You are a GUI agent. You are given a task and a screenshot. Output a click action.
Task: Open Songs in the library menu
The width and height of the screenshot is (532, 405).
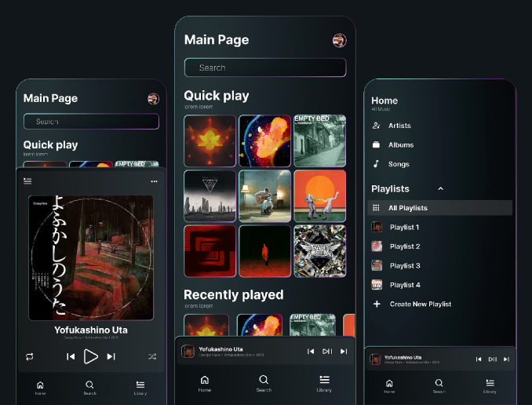point(391,164)
